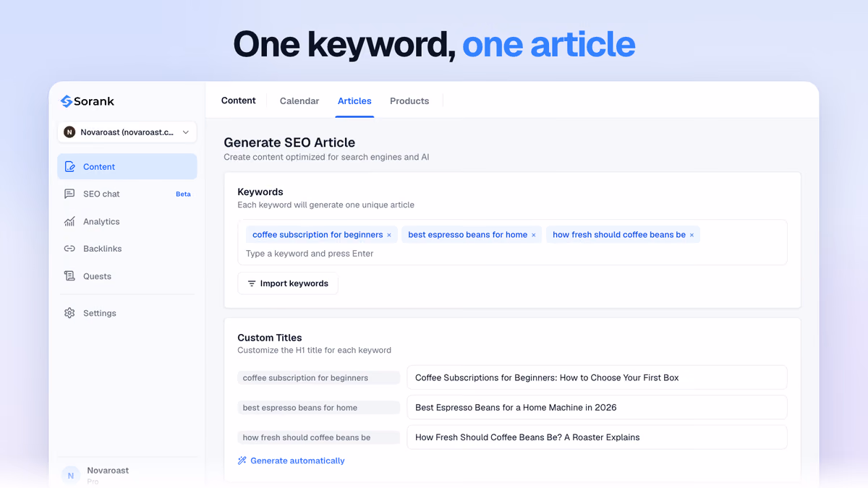The height and width of the screenshot is (488, 868).
Task: Click the Beta badge next to SEO chat
Action: [183, 194]
